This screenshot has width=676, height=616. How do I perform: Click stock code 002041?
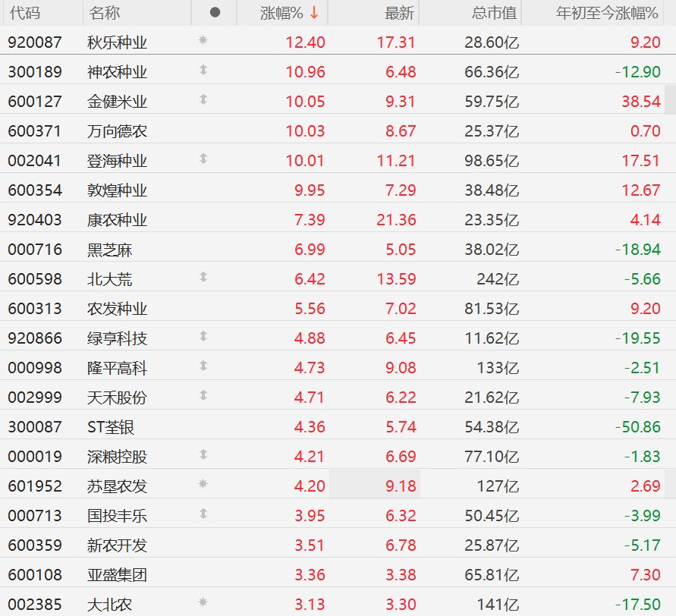(x=35, y=161)
